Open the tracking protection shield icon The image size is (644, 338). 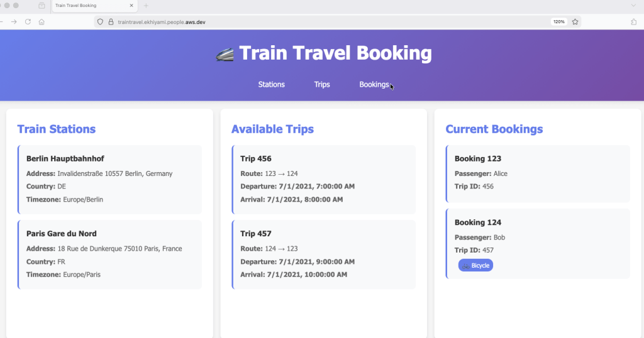(x=100, y=21)
